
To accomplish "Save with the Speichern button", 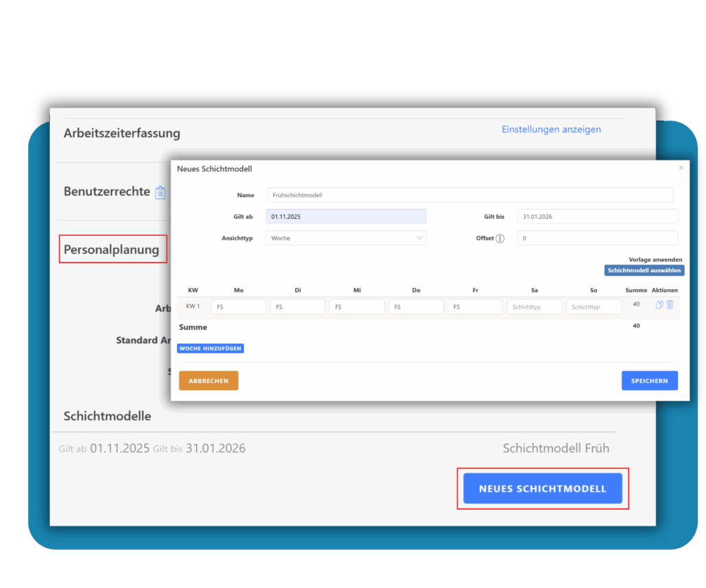I will [649, 380].
